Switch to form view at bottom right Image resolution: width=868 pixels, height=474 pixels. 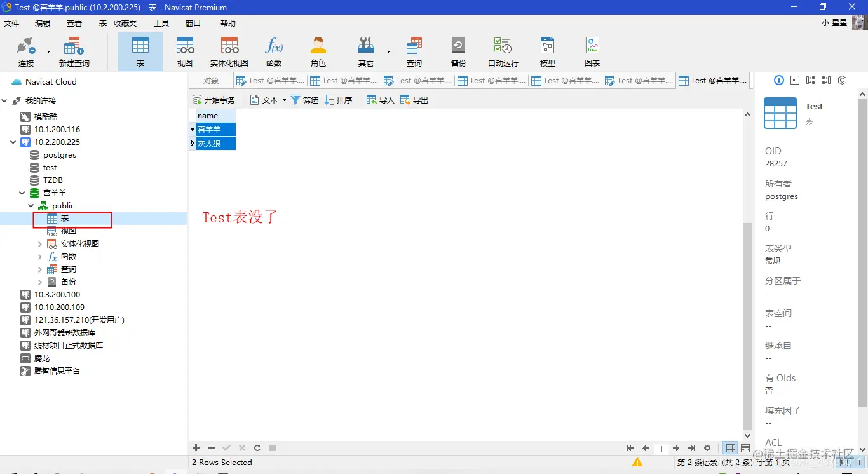(745, 448)
